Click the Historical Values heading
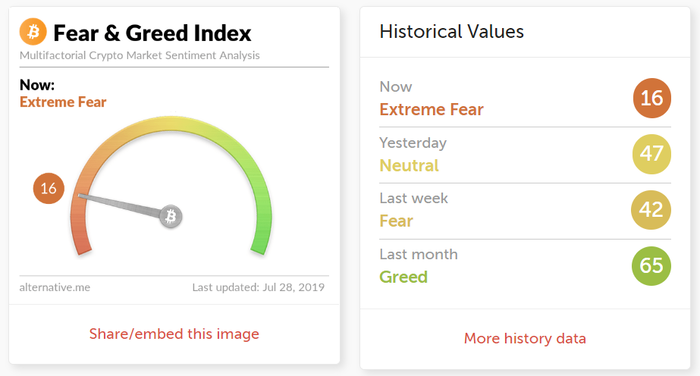 pos(452,32)
